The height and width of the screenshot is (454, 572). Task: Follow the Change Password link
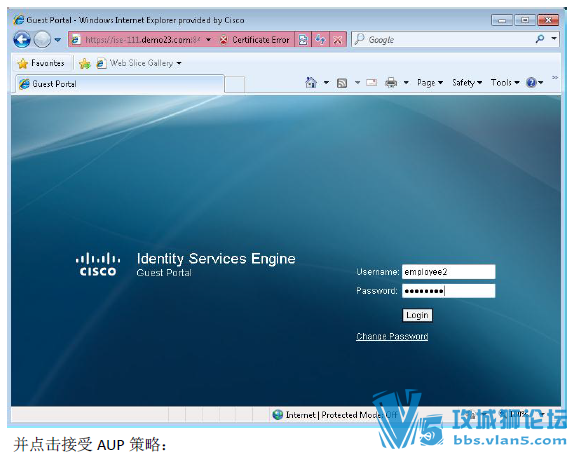pyautogui.click(x=392, y=336)
